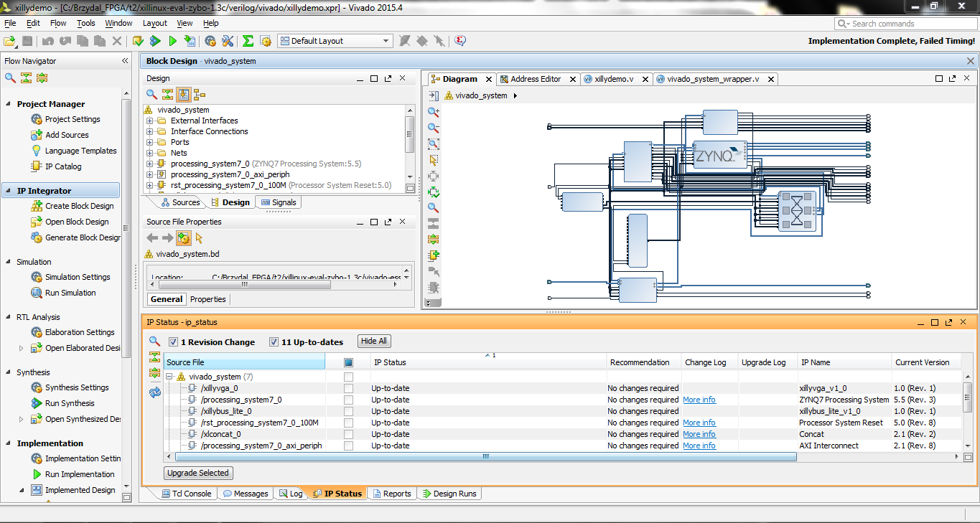Click the diagram left-edge collapse arrow icon

pos(433,95)
